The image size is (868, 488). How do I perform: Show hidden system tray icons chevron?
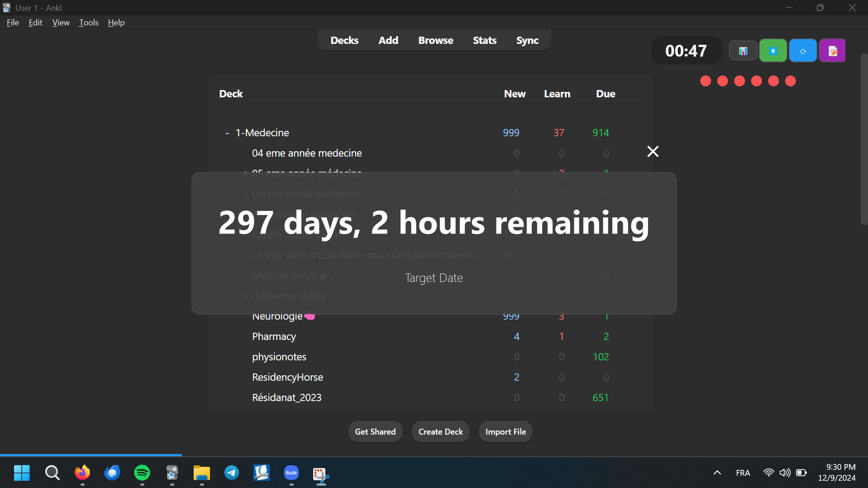pos(717,473)
